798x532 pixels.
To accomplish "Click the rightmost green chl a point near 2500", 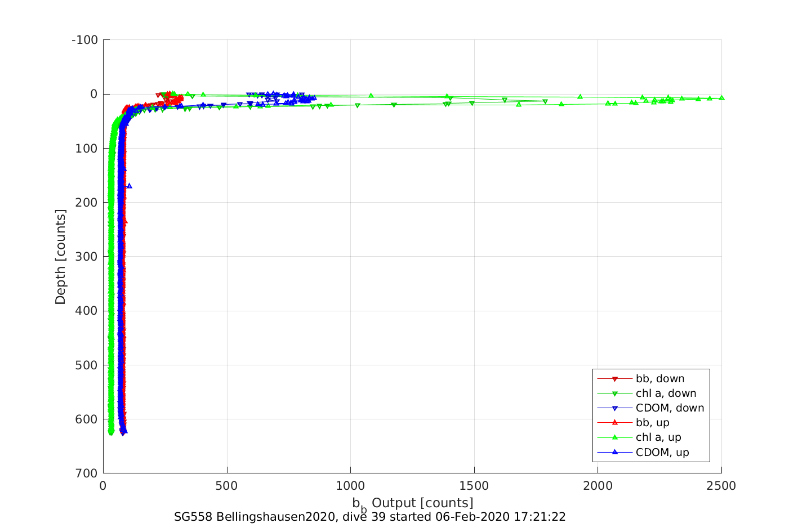I will point(721,98).
